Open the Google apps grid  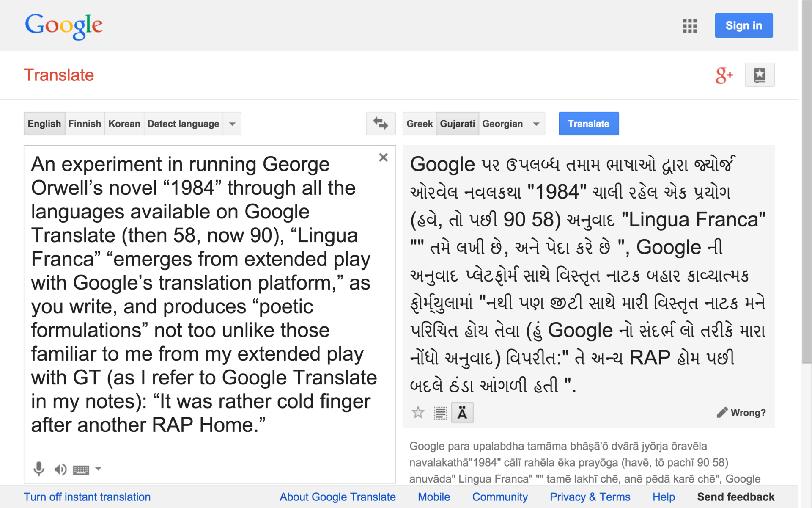pyautogui.click(x=689, y=26)
